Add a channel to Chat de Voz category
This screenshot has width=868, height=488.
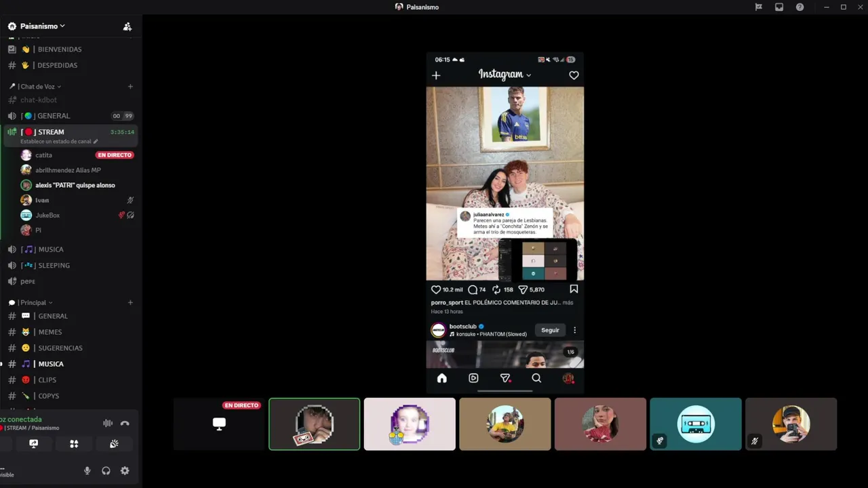130,87
